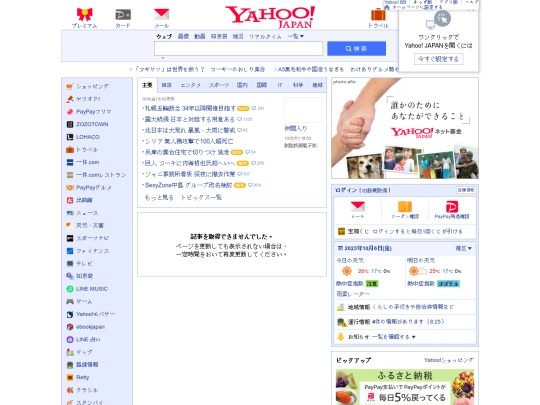
Task: Click the ヤフオク! gavel icon
Action: pos(70,99)
